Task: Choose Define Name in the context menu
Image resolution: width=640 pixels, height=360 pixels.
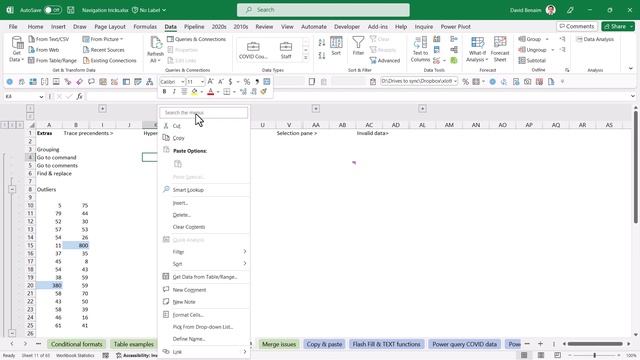Action: [x=205, y=339]
